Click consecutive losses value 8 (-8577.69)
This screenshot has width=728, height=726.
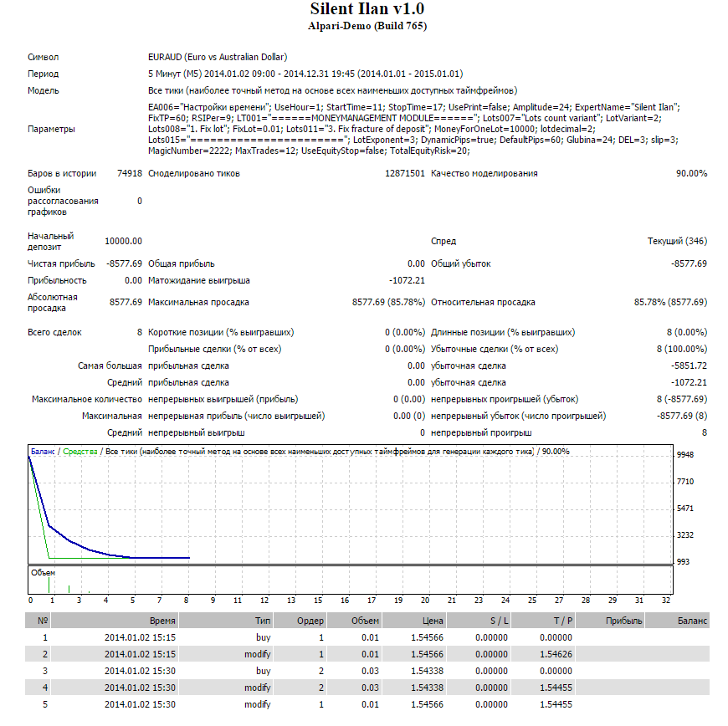click(682, 399)
